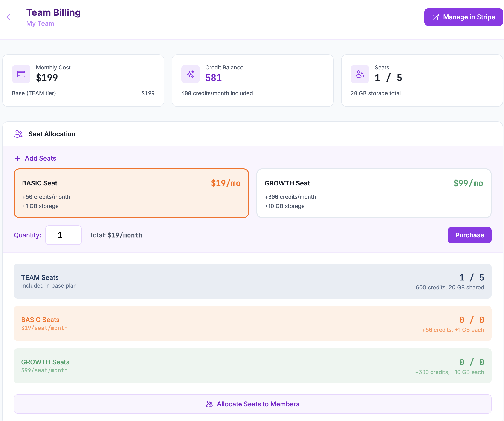Click the back arrow icon
504x421 pixels.
11,17
